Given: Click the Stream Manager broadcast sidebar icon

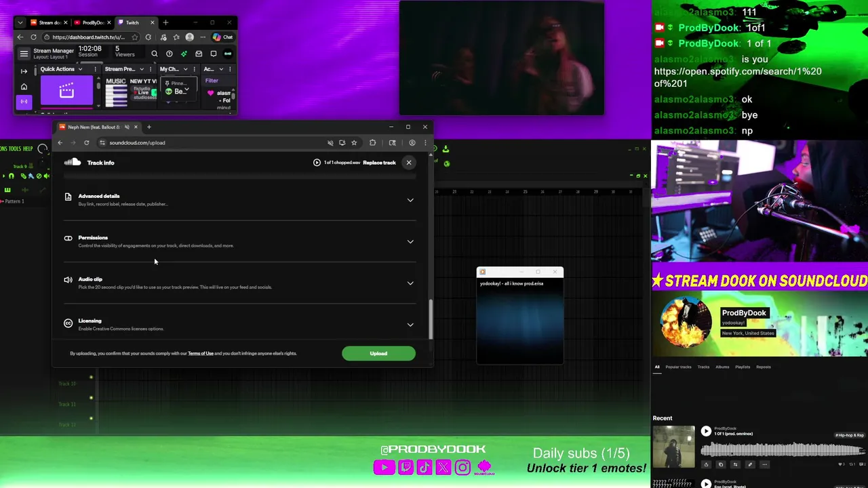Looking at the screenshot, I should (24, 102).
